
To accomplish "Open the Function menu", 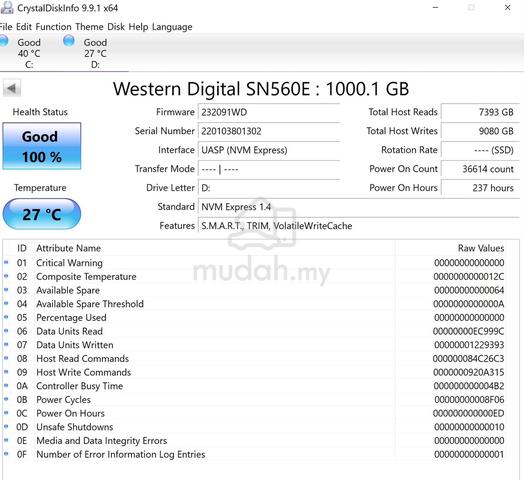I will tap(53, 27).
